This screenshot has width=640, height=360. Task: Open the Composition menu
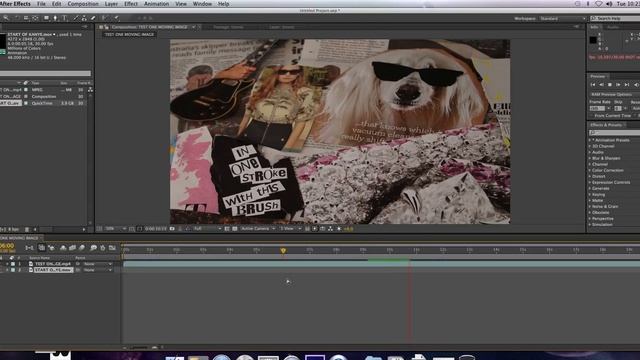click(83, 4)
